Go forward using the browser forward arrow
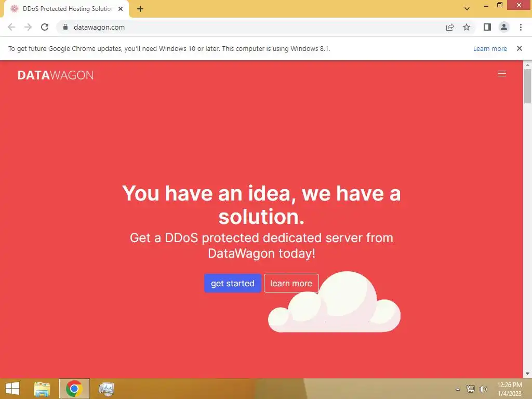 [28, 27]
